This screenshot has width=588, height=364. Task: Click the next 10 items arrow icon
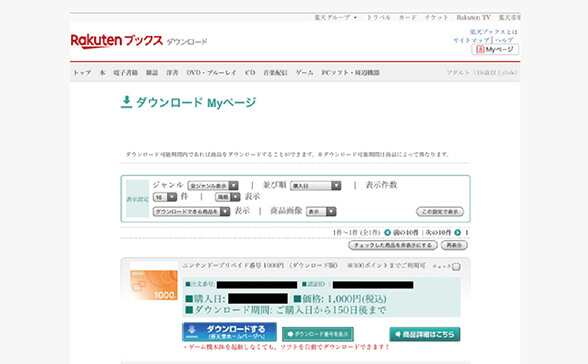(x=458, y=232)
